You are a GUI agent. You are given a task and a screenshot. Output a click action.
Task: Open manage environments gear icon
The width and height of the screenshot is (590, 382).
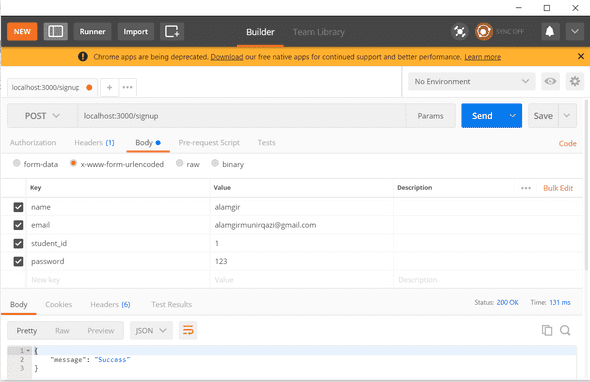click(575, 81)
